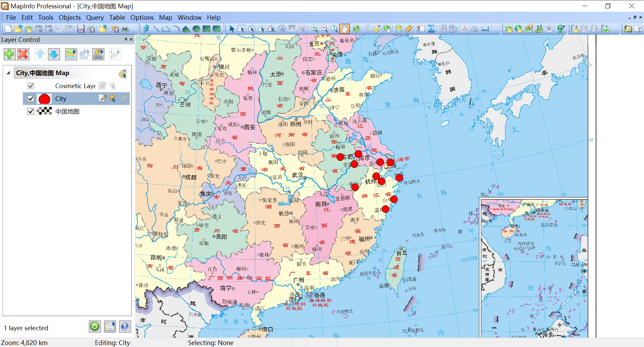Pick the Radius Select tool

pos(252,29)
